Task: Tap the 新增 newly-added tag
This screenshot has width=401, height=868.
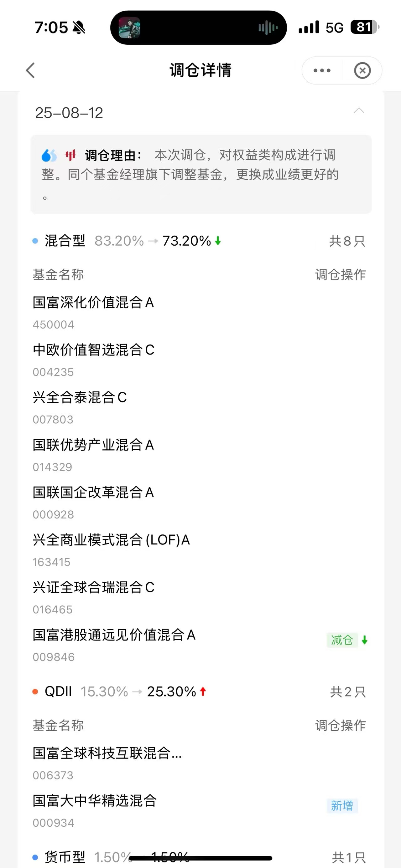Action: pos(342,806)
